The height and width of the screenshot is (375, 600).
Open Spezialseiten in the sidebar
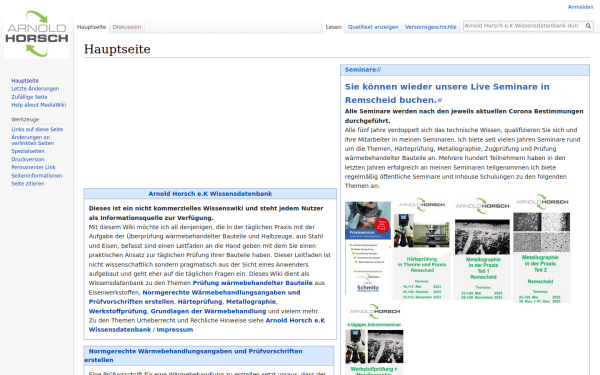(28, 151)
